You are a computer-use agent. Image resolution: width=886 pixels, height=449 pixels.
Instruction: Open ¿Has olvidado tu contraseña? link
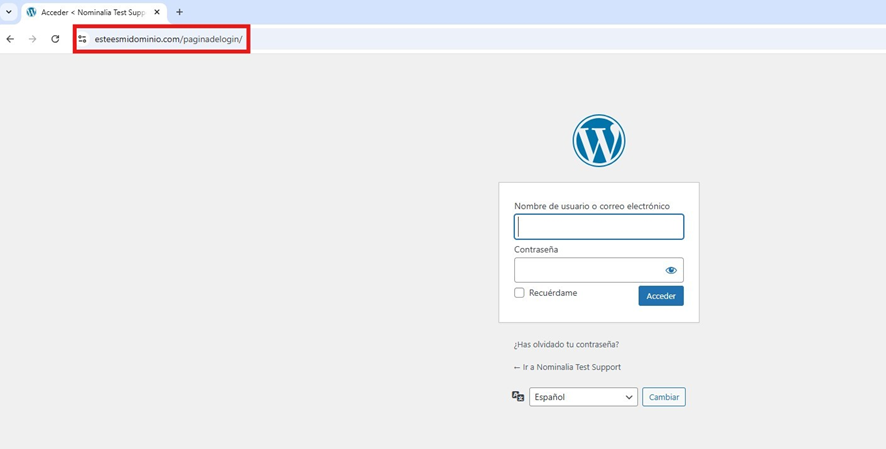(566, 344)
